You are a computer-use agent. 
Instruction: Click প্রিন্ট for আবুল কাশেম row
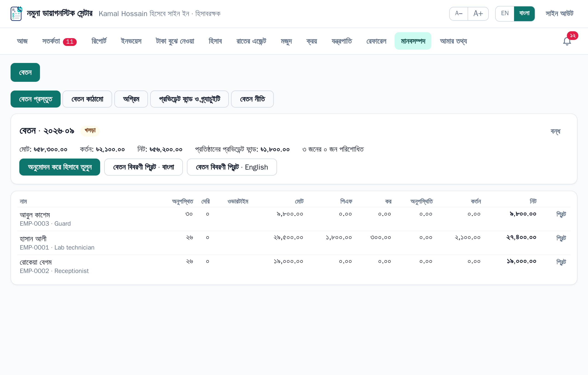coord(561,214)
